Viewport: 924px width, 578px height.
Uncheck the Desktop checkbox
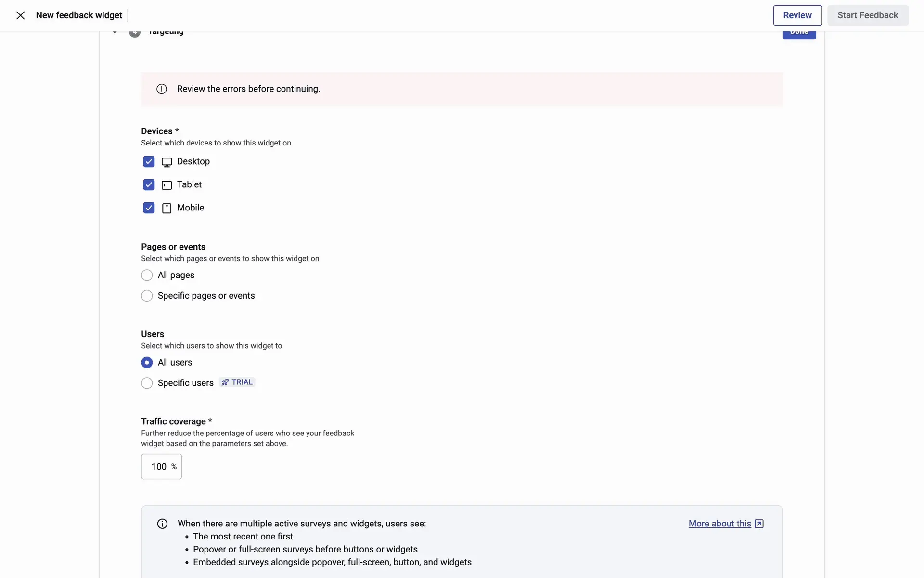149,162
